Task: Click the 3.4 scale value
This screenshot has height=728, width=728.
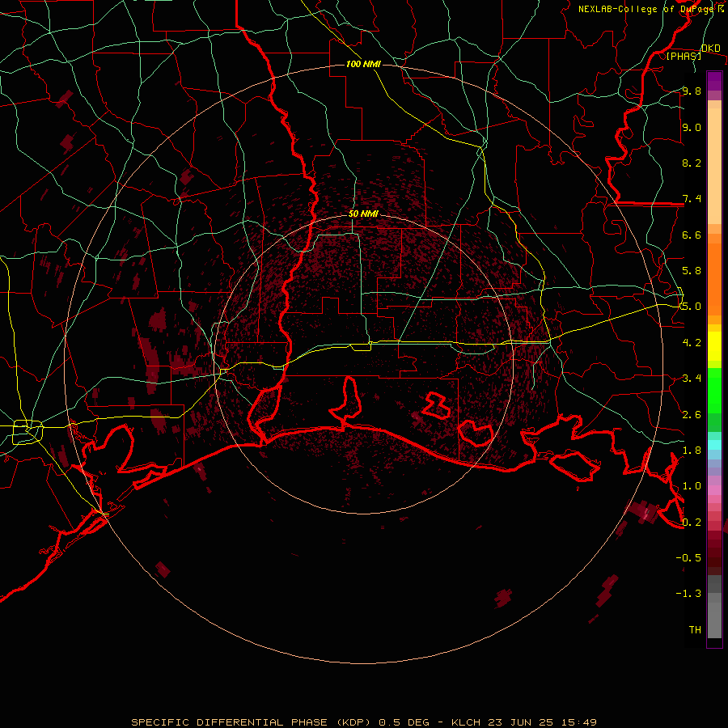Action: pos(692,378)
